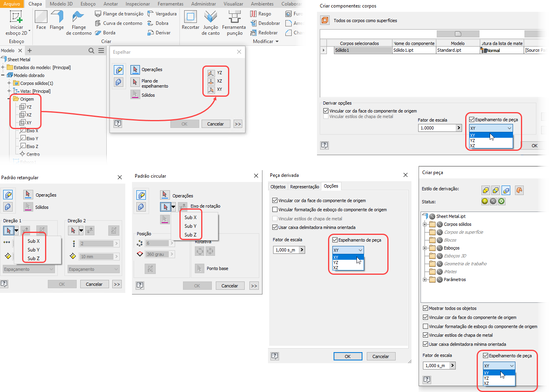549x392 pixels.
Task: Open search in the Modelo browser
Action: (91, 51)
